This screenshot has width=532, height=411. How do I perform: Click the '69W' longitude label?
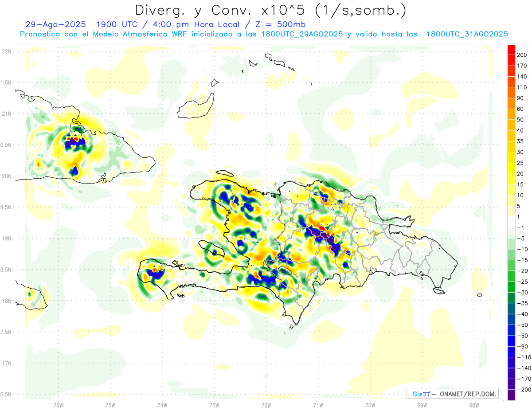(422, 405)
